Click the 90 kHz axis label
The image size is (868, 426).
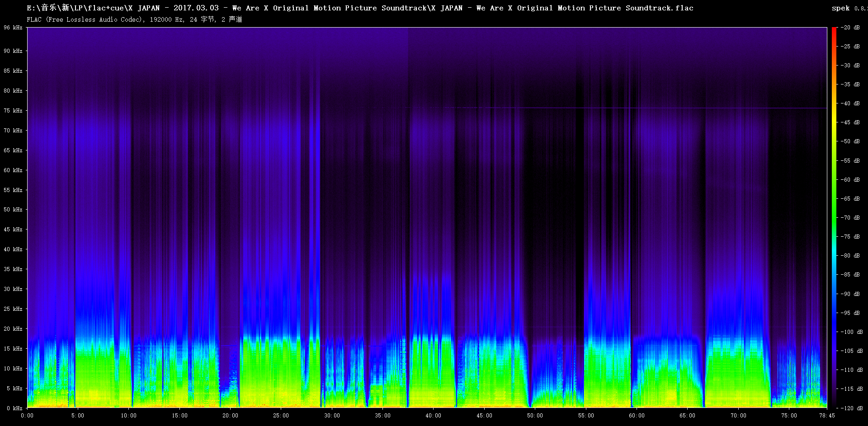tap(13, 51)
